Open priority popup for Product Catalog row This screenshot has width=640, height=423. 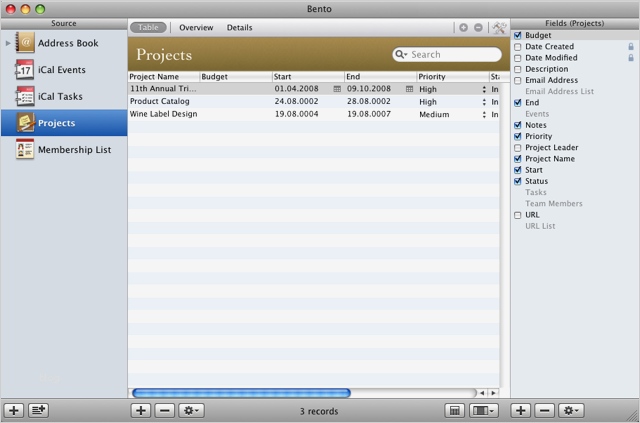[x=484, y=102]
